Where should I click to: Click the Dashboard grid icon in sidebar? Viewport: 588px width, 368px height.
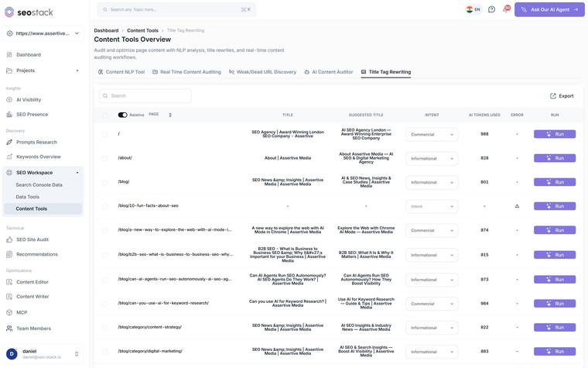(x=9, y=55)
